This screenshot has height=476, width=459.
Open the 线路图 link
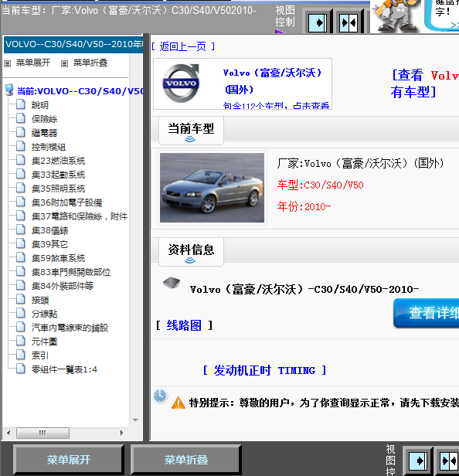[184, 325]
